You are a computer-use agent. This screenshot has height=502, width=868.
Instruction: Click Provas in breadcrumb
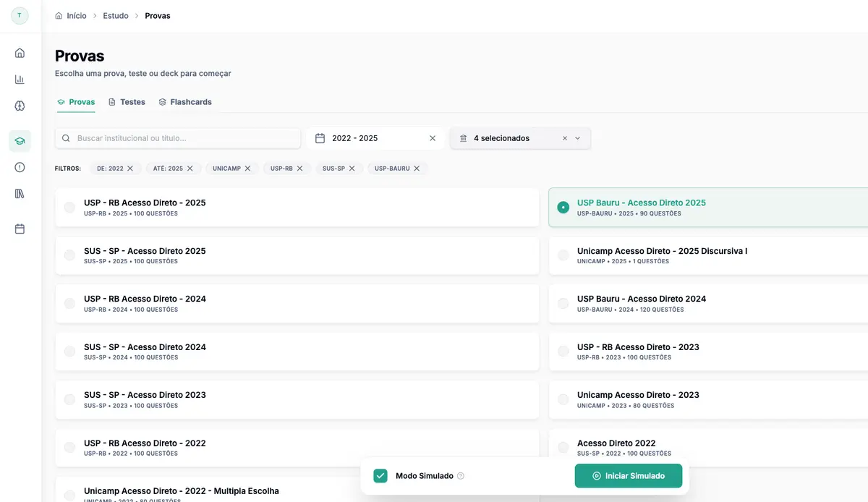point(158,15)
